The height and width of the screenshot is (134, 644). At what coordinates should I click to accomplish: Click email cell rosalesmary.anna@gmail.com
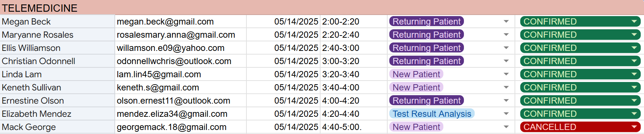coord(181,35)
